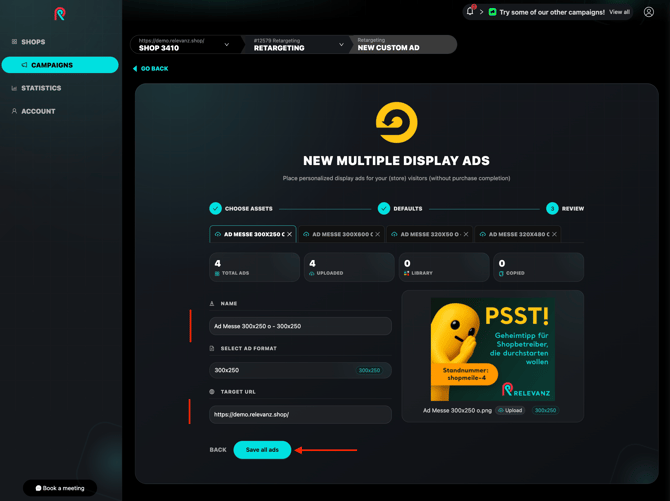Click the Uploaded counter card
The height and width of the screenshot is (501, 670).
349,267
